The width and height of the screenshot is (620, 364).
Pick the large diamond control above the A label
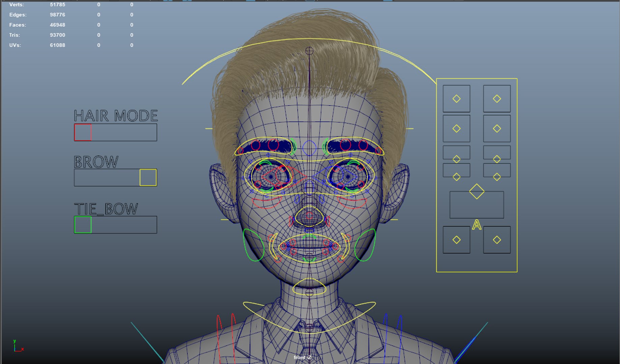coord(477,191)
